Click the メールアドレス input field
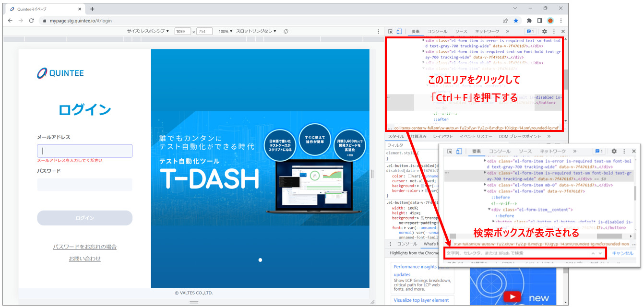 tap(84, 151)
